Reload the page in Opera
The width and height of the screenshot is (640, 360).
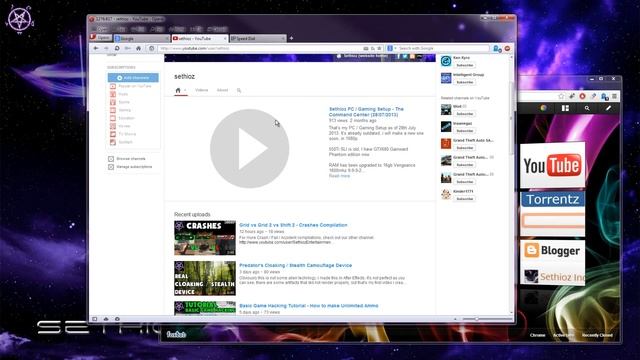tap(117, 48)
